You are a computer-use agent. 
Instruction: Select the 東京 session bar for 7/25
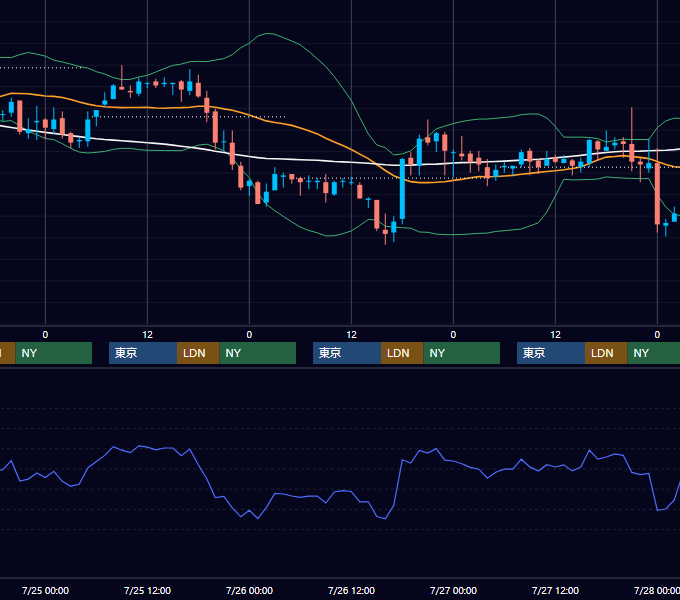coord(143,353)
